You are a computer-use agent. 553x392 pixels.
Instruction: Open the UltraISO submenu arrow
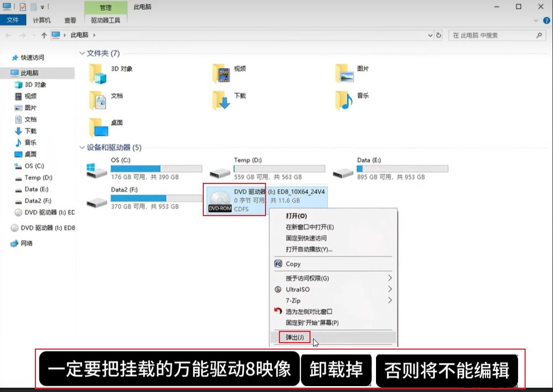389,290
